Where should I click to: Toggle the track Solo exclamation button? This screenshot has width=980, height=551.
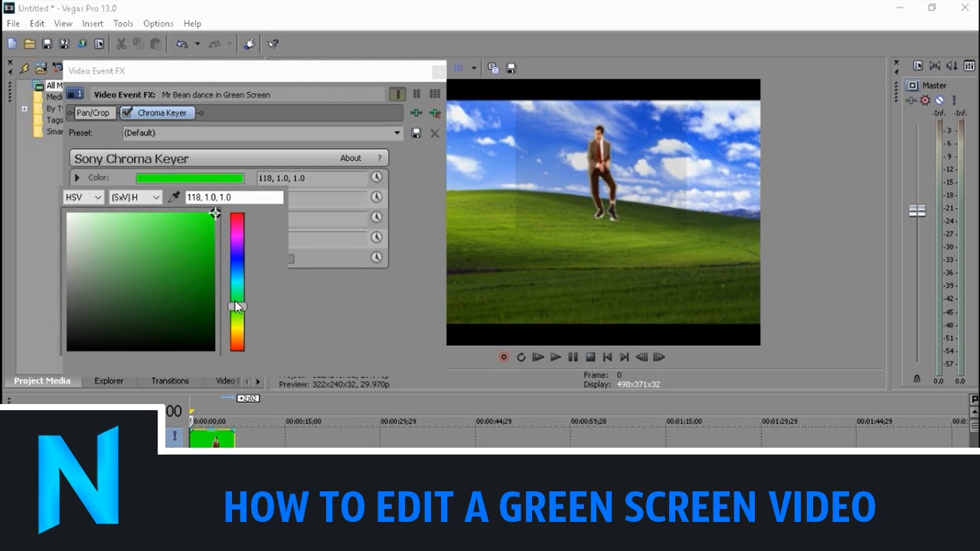175,436
